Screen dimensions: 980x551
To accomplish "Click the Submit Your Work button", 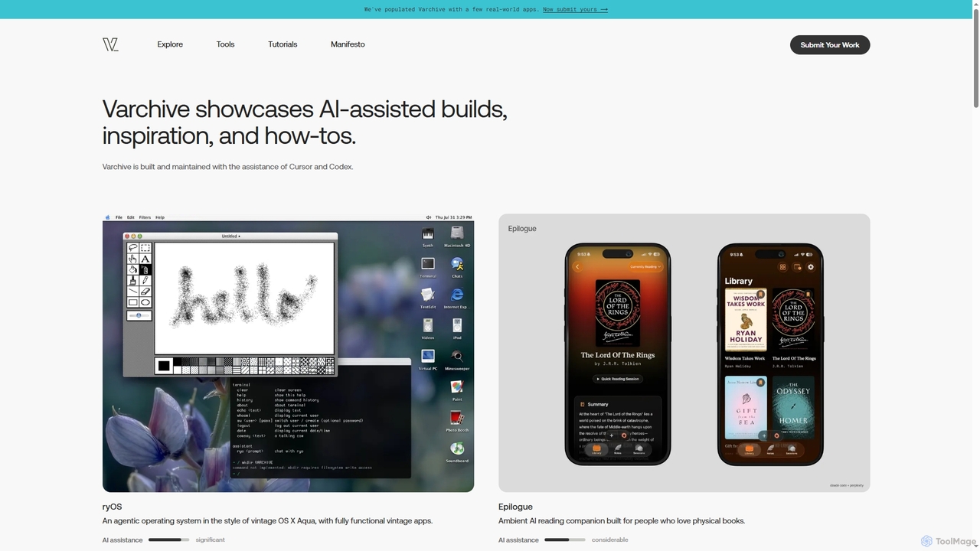I will (x=830, y=44).
